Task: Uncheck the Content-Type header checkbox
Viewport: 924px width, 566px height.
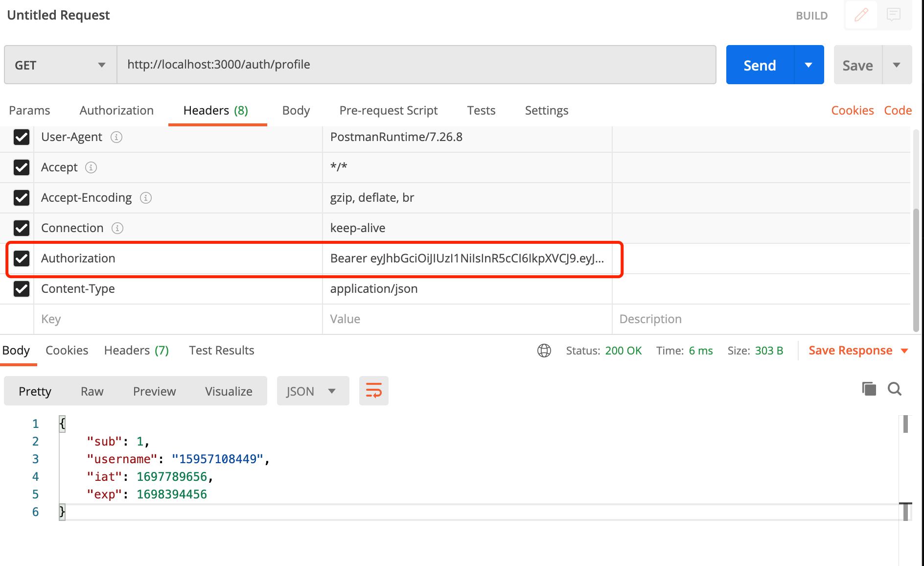Action: coord(22,289)
